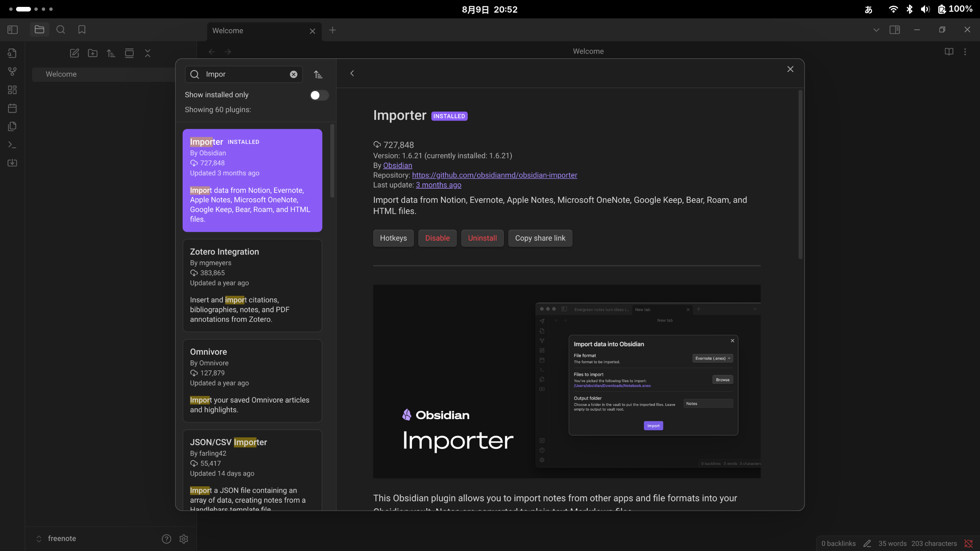Click the Importer preview screenshot image
The width and height of the screenshot is (980, 551).
(x=567, y=381)
